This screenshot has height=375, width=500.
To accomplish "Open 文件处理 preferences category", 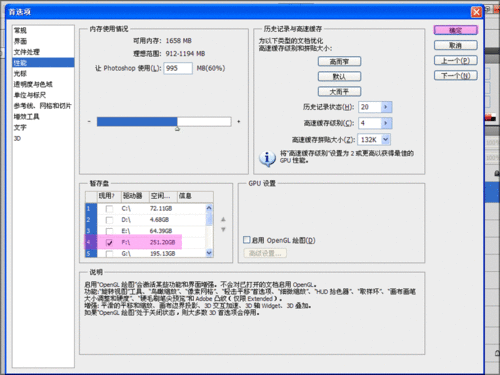I will [x=27, y=52].
